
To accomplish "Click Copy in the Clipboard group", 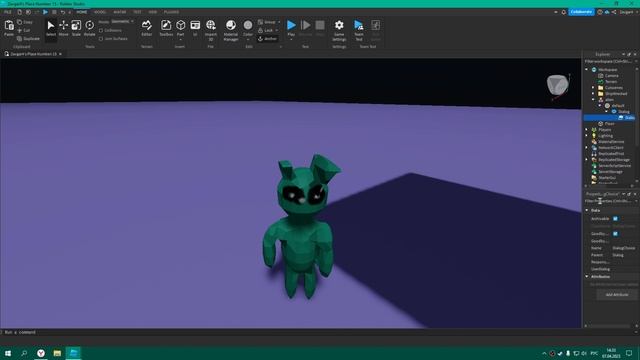I will (x=25, y=22).
